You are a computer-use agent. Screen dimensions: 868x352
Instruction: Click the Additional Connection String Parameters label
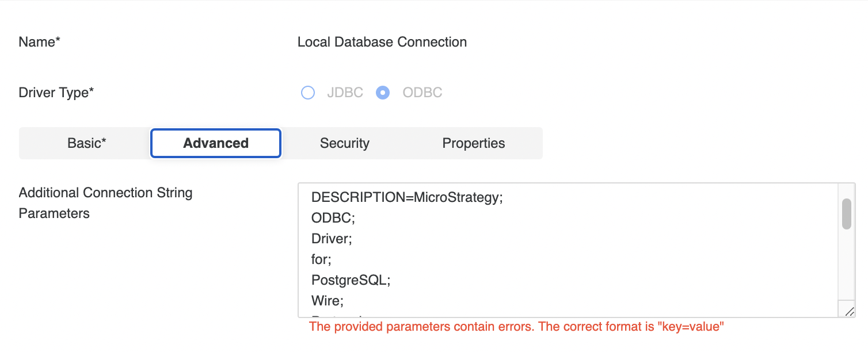click(105, 202)
